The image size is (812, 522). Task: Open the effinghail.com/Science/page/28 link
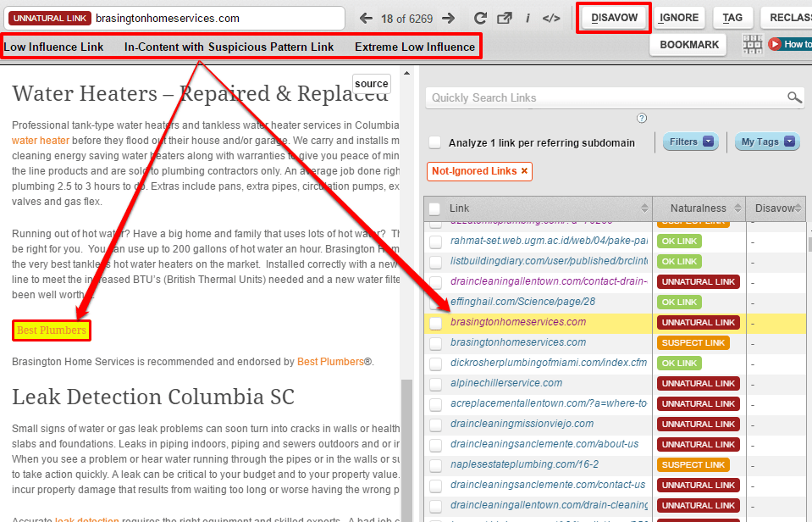pos(522,301)
